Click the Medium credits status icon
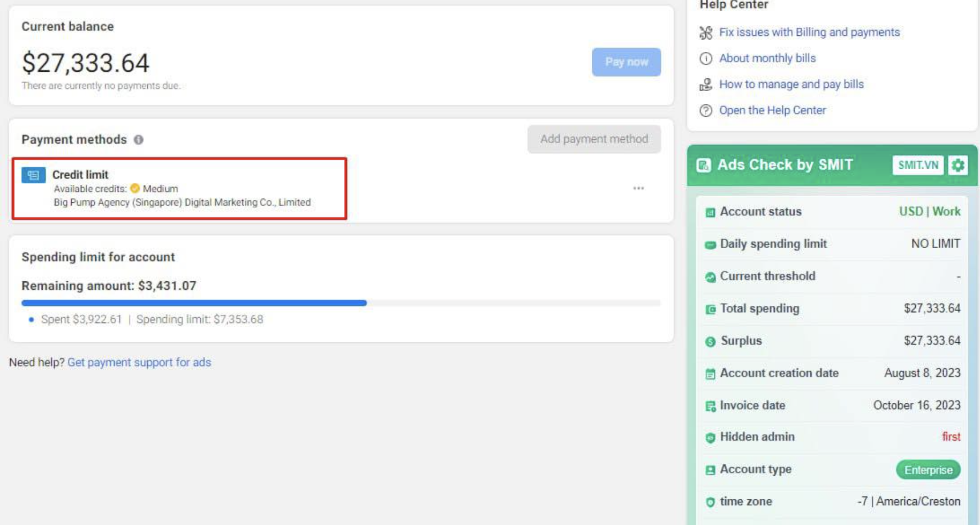The width and height of the screenshot is (980, 525). coord(135,189)
